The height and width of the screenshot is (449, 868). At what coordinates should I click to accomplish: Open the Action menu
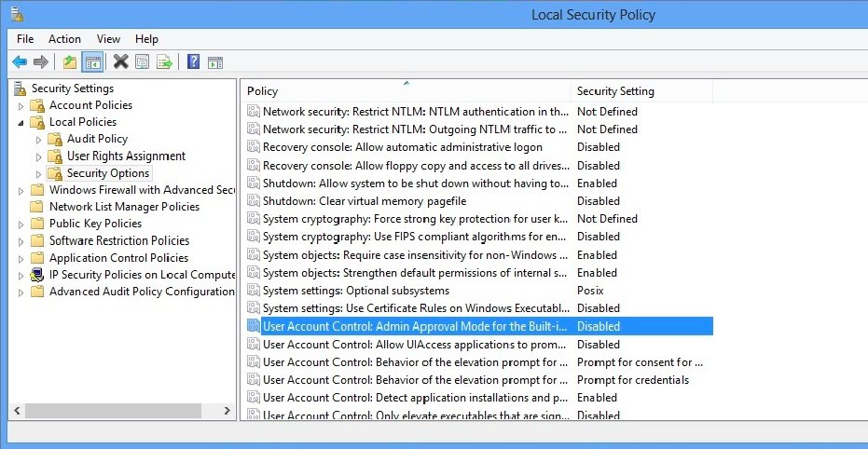click(64, 39)
